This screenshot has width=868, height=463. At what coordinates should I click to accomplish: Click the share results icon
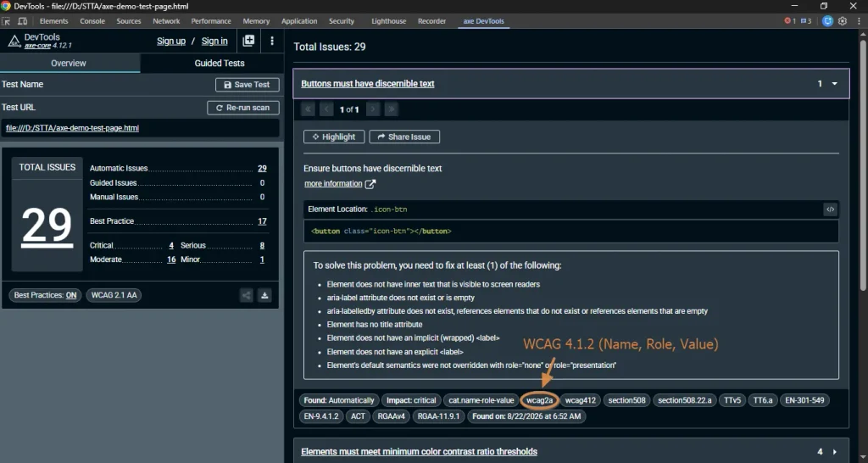click(247, 295)
